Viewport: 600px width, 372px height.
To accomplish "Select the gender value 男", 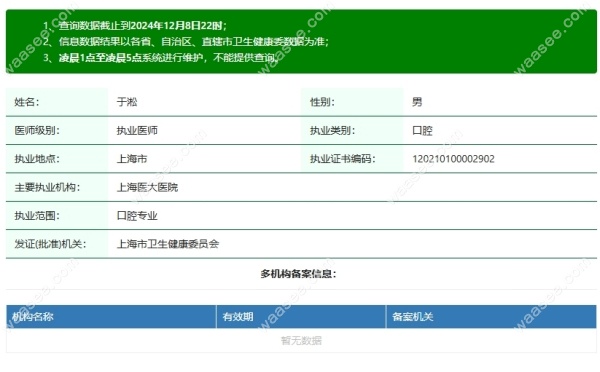I will (x=417, y=102).
